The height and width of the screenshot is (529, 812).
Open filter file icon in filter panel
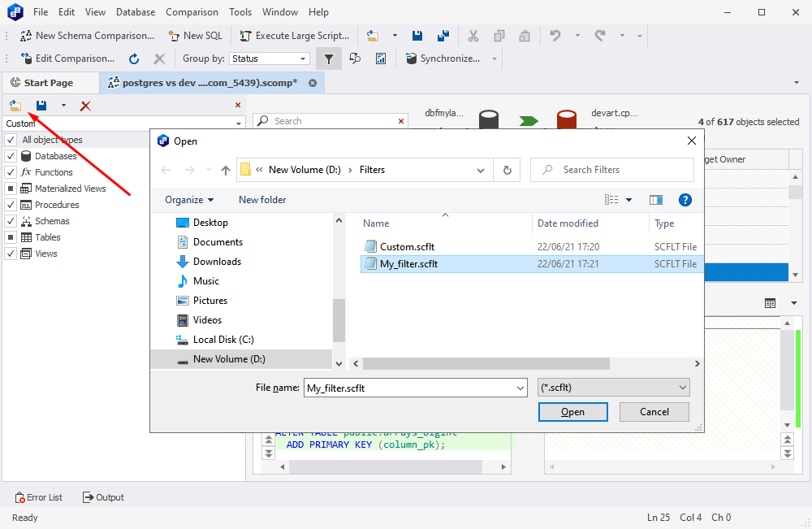[15, 106]
